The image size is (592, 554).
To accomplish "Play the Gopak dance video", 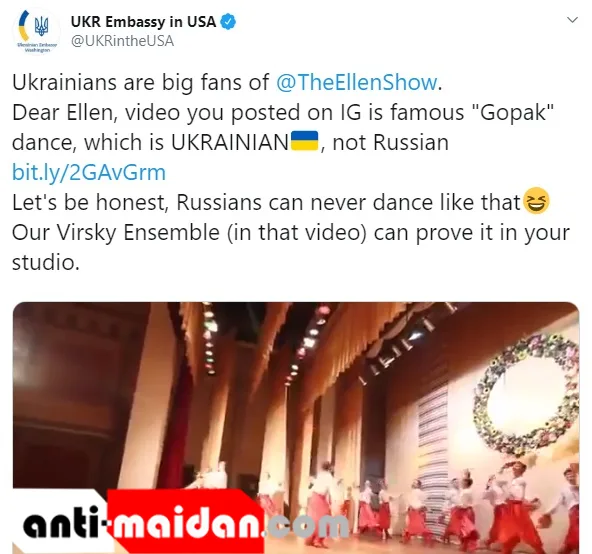I will [296, 428].
